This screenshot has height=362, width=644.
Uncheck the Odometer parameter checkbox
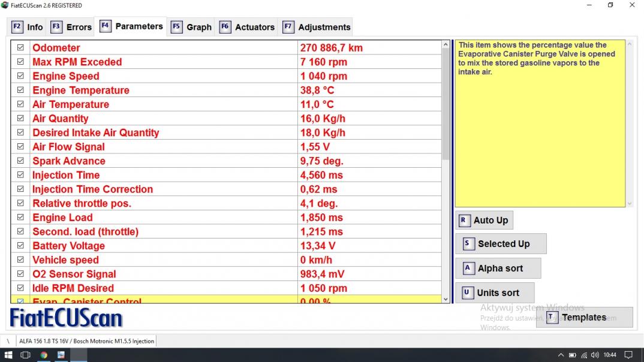(x=21, y=47)
